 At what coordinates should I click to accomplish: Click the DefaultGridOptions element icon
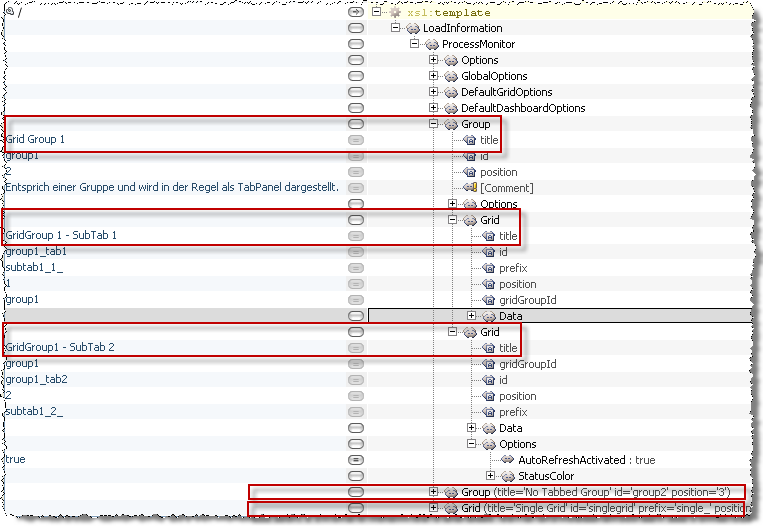(x=451, y=92)
